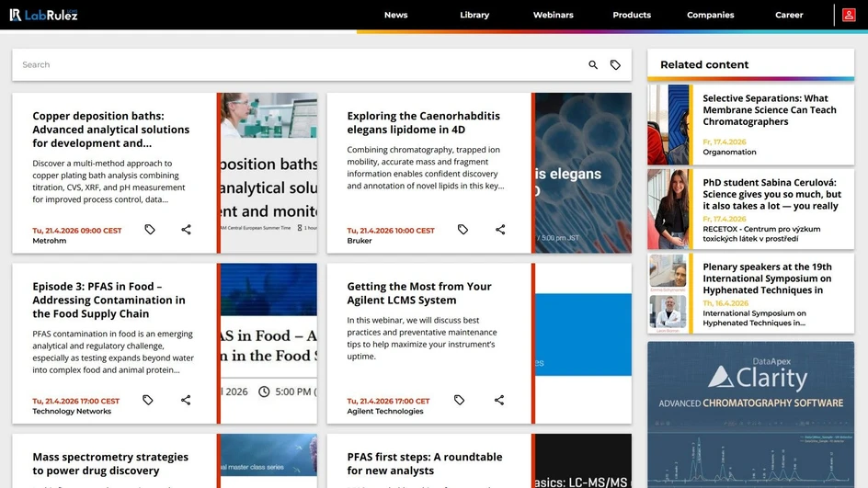Click Selective Separations article thumbnail

pyautogui.click(x=668, y=124)
